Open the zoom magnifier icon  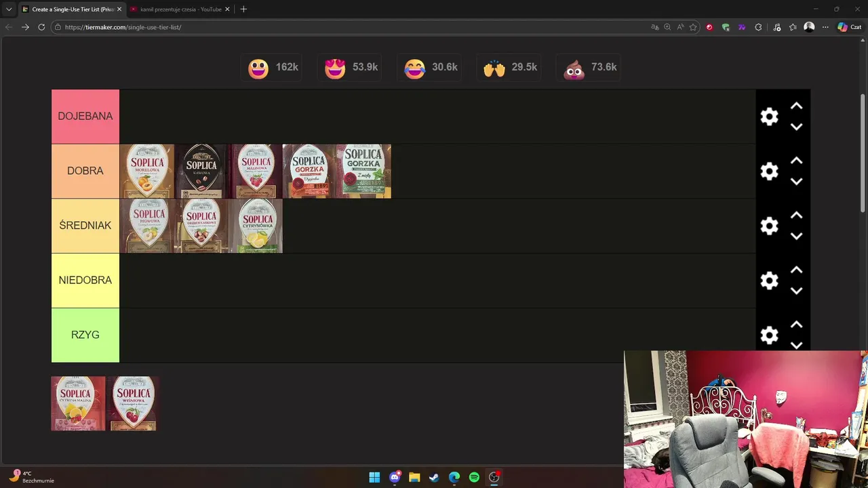[667, 27]
